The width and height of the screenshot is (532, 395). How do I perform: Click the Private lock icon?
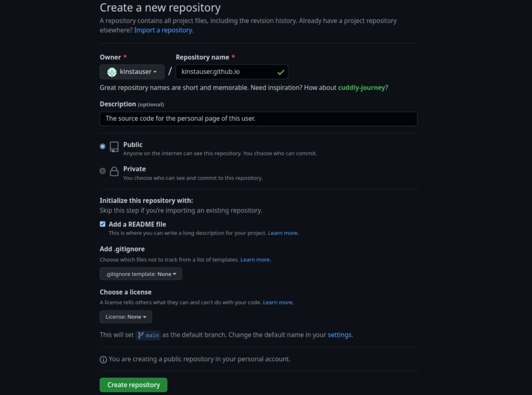[114, 172]
